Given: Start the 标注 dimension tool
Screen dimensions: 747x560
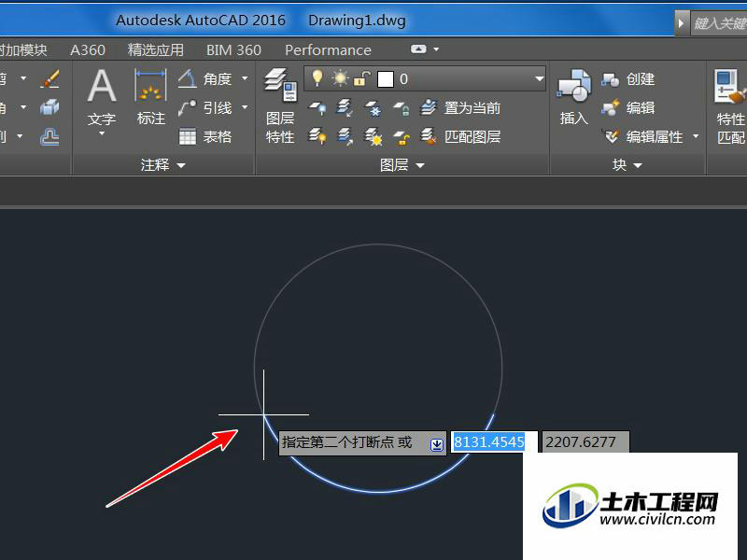Looking at the screenshot, I should 151,97.
